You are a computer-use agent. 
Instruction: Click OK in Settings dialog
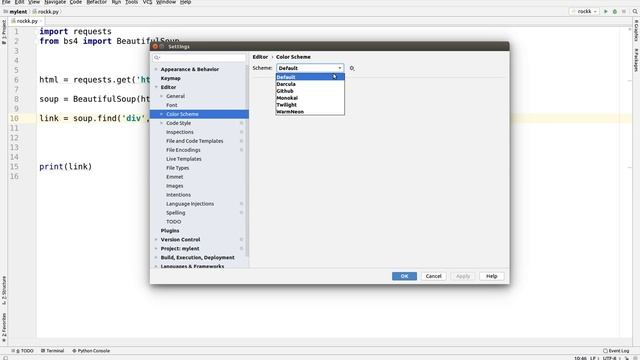404,276
